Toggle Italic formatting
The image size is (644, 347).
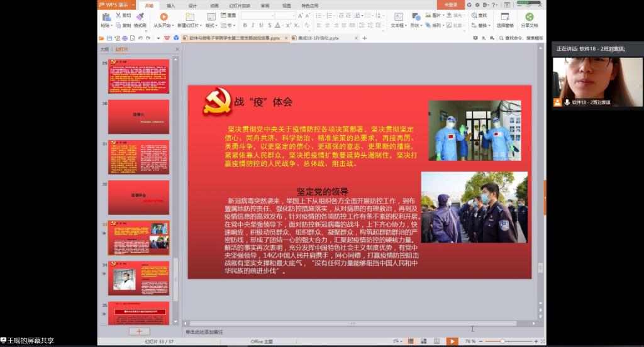pos(253,26)
